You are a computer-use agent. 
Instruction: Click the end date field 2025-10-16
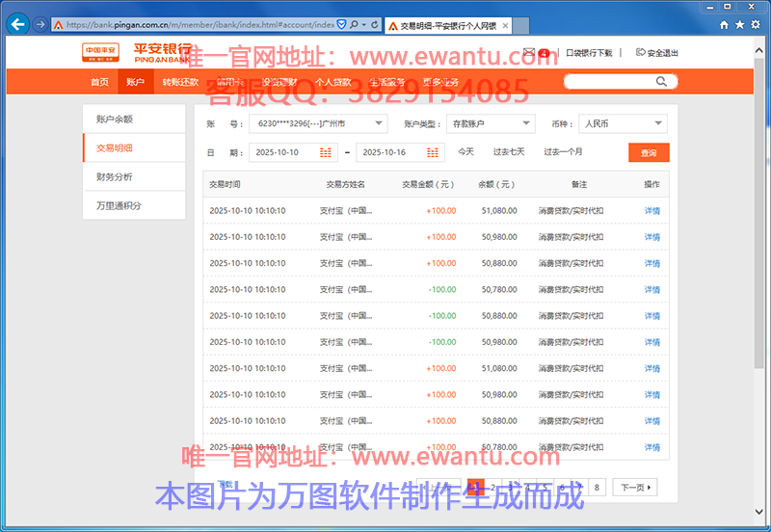400,152
